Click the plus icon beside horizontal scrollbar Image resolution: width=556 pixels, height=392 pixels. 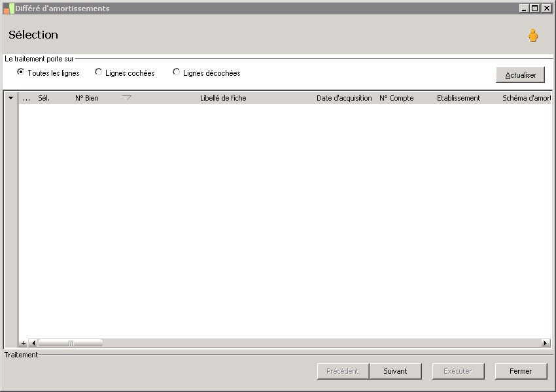(24, 343)
